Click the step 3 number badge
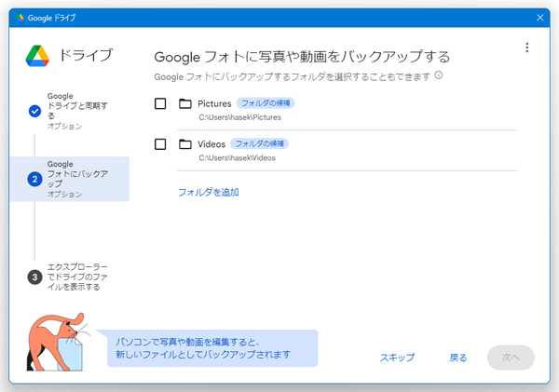The height and width of the screenshot is (392, 559). (x=34, y=277)
